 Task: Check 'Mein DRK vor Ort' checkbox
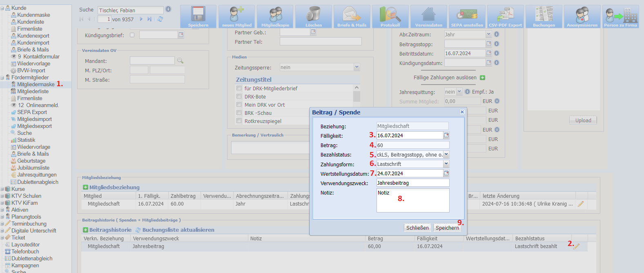pyautogui.click(x=239, y=105)
